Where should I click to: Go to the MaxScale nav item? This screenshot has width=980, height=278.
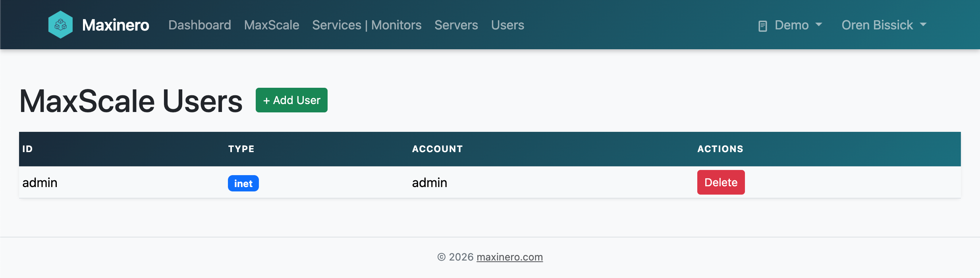(272, 25)
